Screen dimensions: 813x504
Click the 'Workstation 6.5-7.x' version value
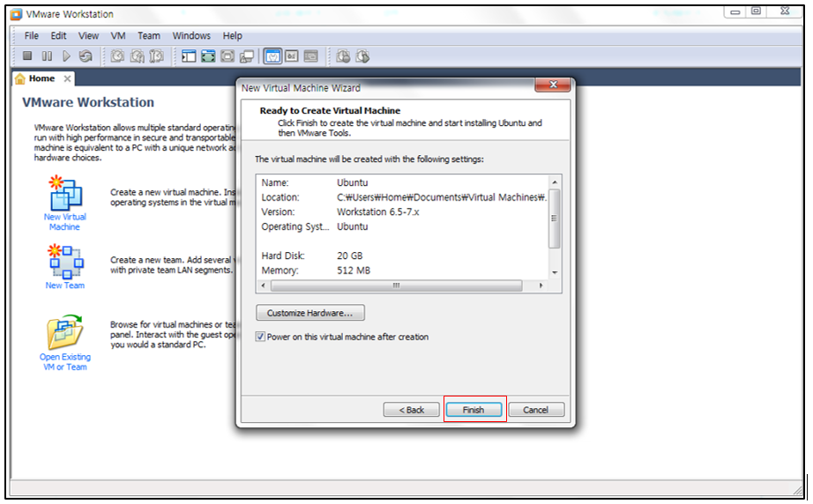coord(378,211)
